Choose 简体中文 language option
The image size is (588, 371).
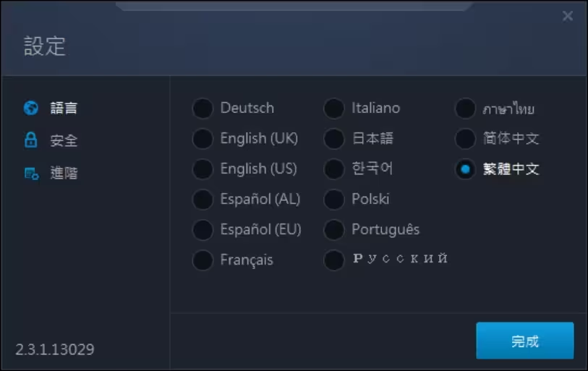click(465, 139)
